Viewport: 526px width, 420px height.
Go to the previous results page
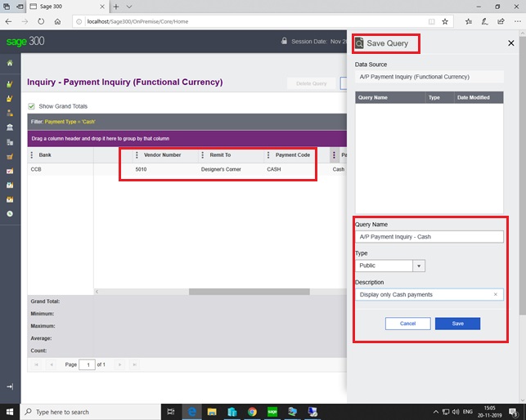tap(52, 364)
